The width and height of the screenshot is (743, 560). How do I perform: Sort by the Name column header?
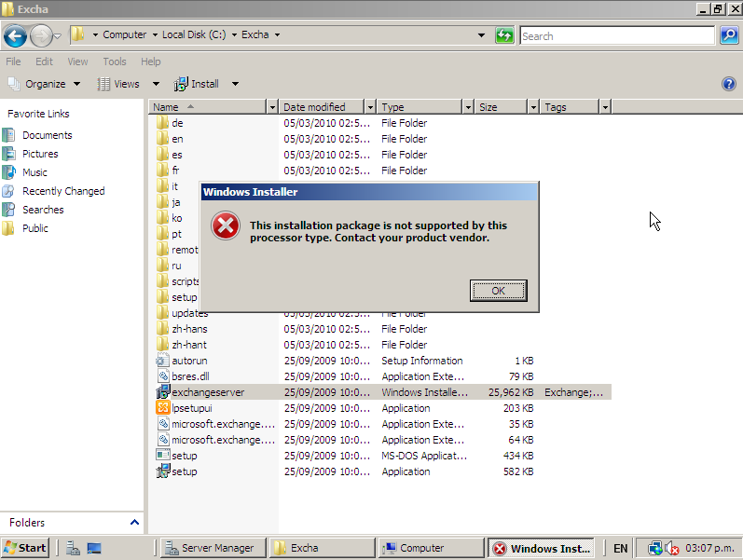pos(208,107)
